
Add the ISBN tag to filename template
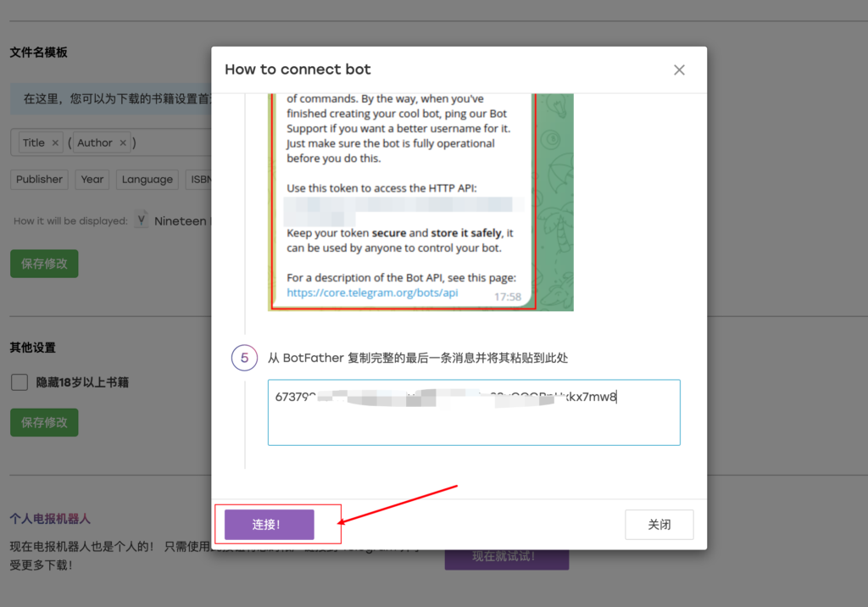coord(200,180)
